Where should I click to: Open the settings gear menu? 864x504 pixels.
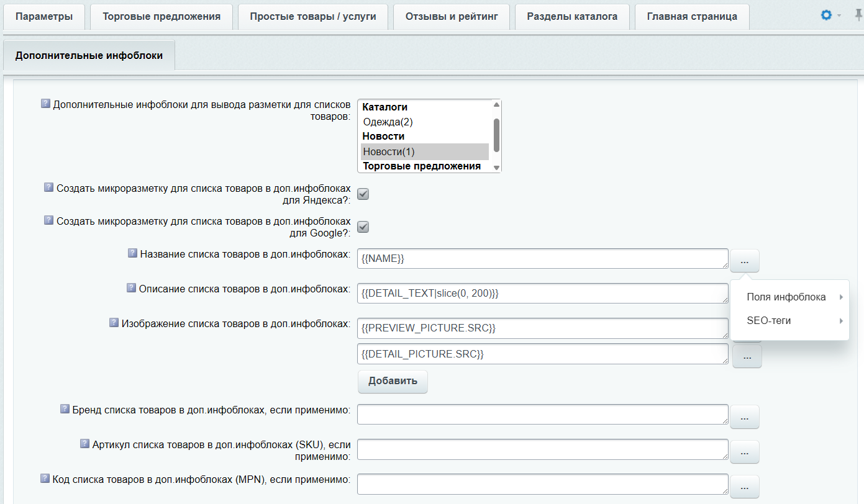826,16
